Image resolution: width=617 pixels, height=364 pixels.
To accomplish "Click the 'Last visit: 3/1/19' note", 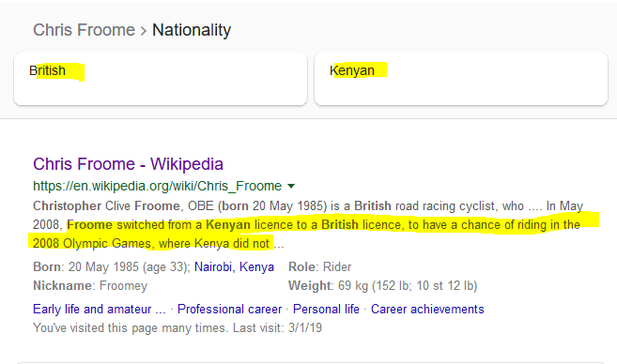I will (277, 327).
